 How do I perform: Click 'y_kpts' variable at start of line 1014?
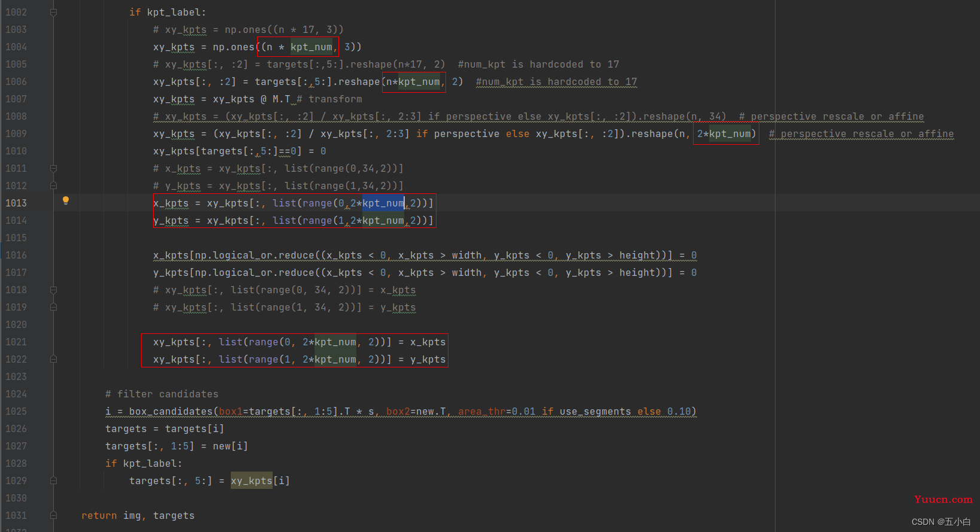click(171, 220)
